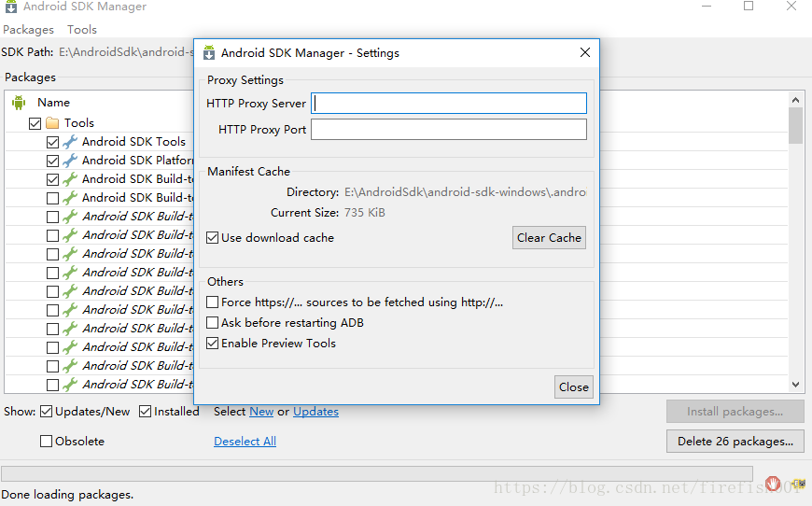Screen dimensions: 812x506
Task: Enable Obsolete packages filter
Action: click(46, 441)
